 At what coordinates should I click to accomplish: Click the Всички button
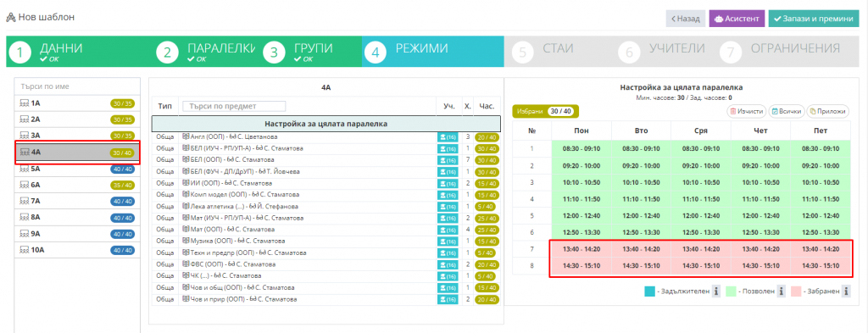click(x=787, y=111)
